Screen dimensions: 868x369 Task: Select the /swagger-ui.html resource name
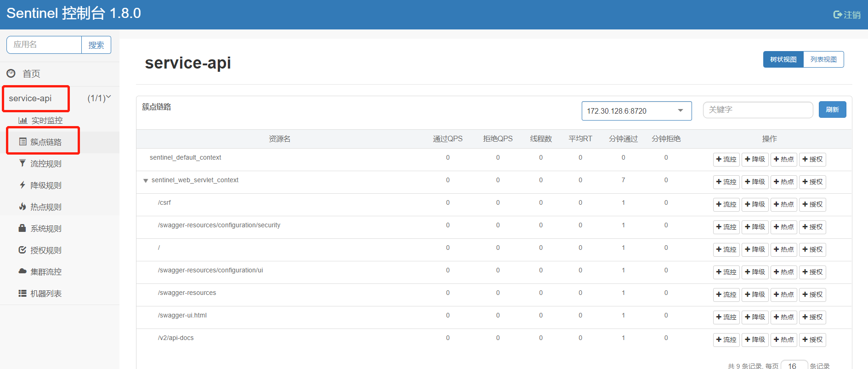point(182,315)
